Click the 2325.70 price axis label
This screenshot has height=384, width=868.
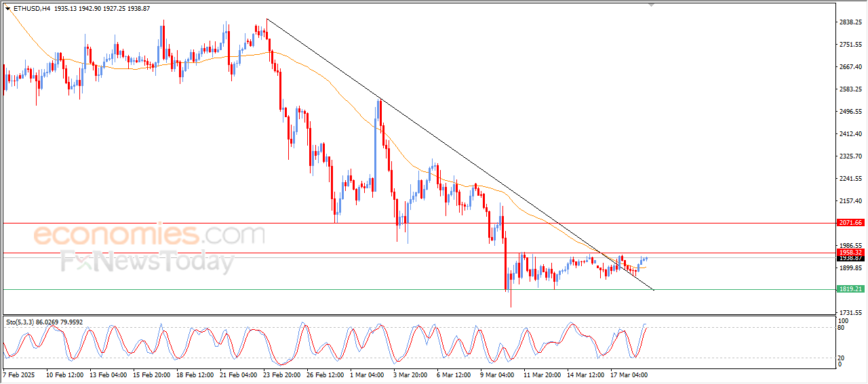point(850,156)
